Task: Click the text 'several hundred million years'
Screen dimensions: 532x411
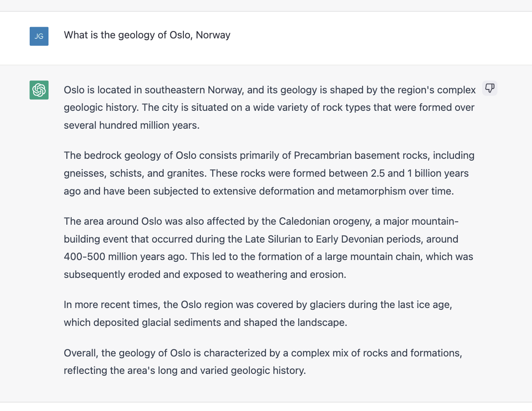Action: pyautogui.click(x=130, y=125)
